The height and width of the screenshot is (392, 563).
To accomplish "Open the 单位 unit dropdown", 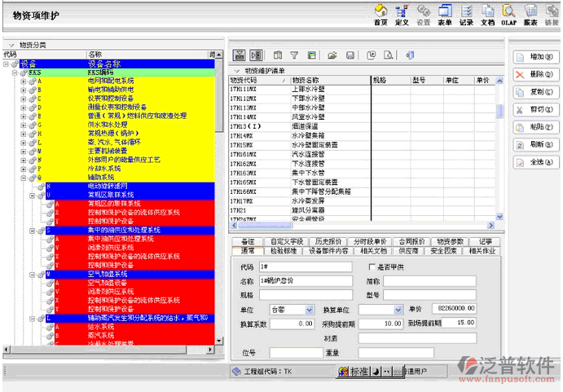I will coord(309,310).
